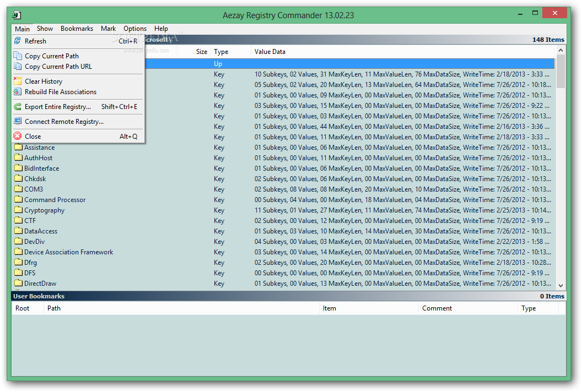This screenshot has height=392, width=582.
Task: Click the Copy Current Path icon
Action: 18,56
